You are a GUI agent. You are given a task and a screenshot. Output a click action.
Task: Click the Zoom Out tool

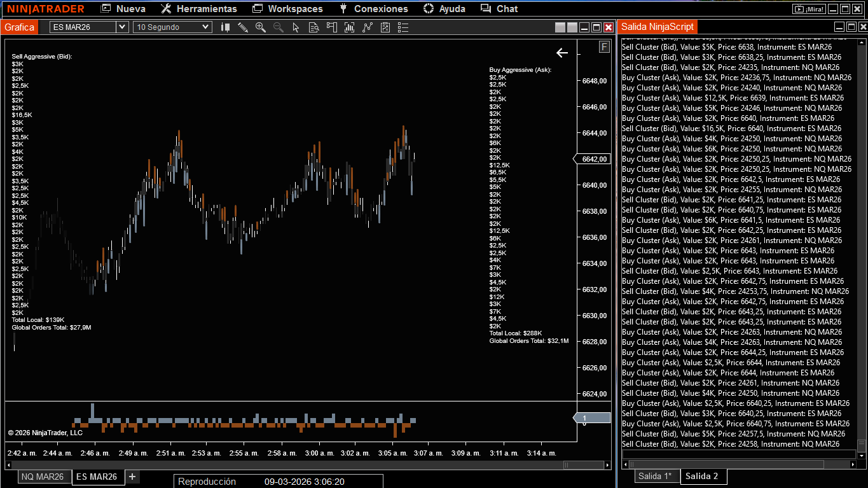click(x=278, y=27)
